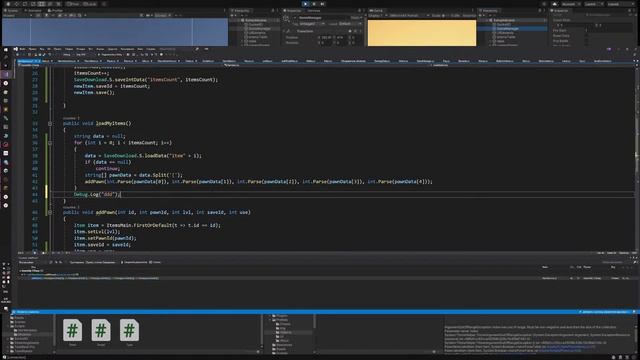Click the line 'item.setPawnId(pawnId);'
This screenshot has width=640, height=360.
[105, 238]
